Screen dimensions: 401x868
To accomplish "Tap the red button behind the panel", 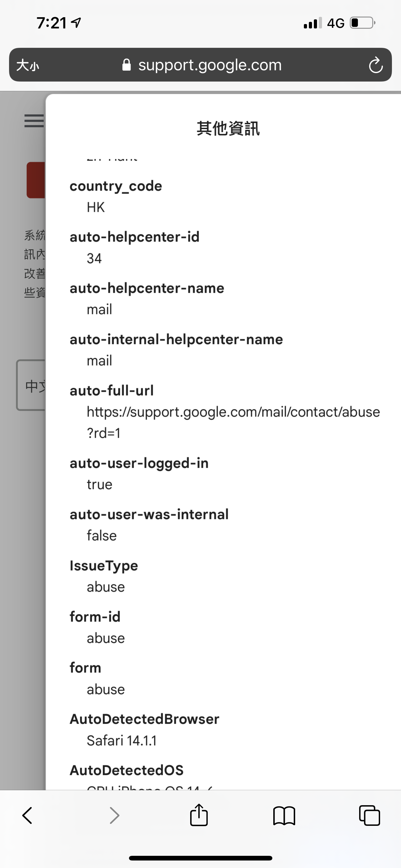I will click(36, 180).
